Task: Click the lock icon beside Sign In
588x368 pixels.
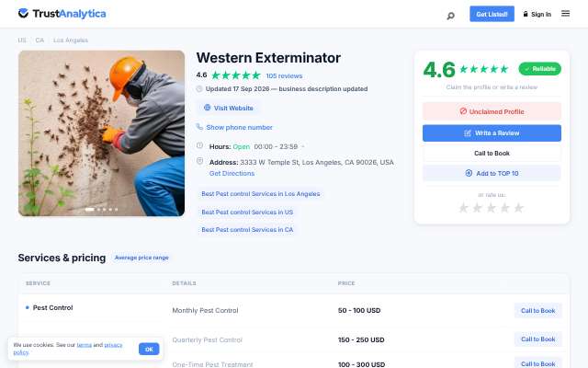Action: pyautogui.click(x=526, y=14)
